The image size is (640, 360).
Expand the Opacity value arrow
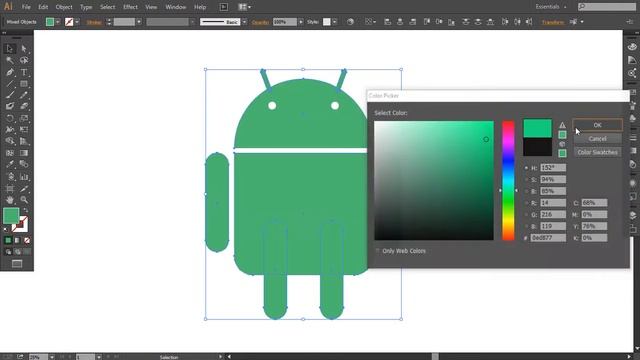coord(301,22)
